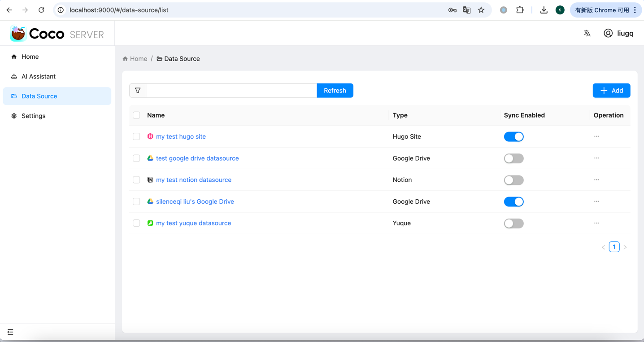
Task: Select pagination page 1
Action: point(614,247)
